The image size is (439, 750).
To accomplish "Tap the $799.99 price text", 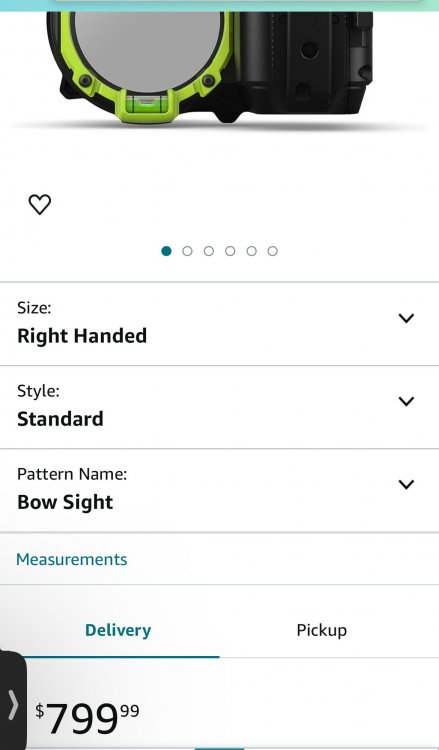I will point(88,718).
